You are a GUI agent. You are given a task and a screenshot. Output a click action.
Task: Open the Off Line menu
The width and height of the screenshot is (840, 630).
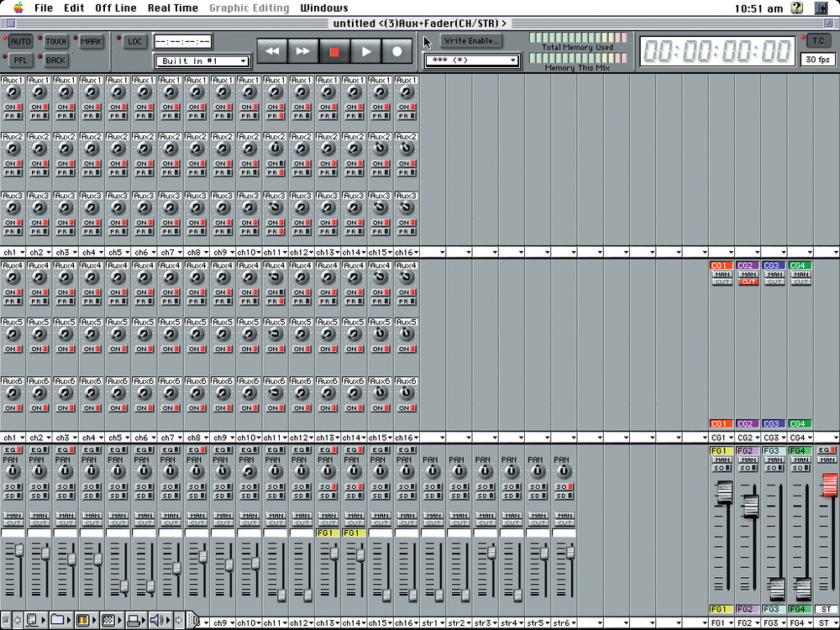tap(115, 8)
